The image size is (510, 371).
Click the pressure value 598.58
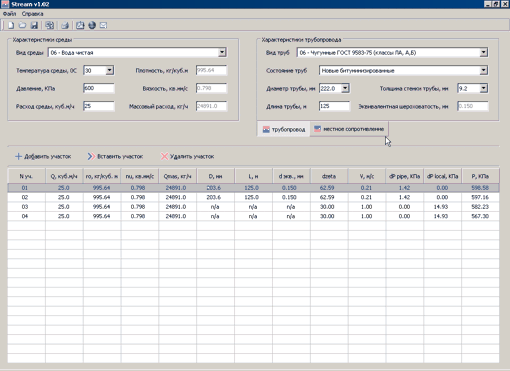click(x=480, y=188)
